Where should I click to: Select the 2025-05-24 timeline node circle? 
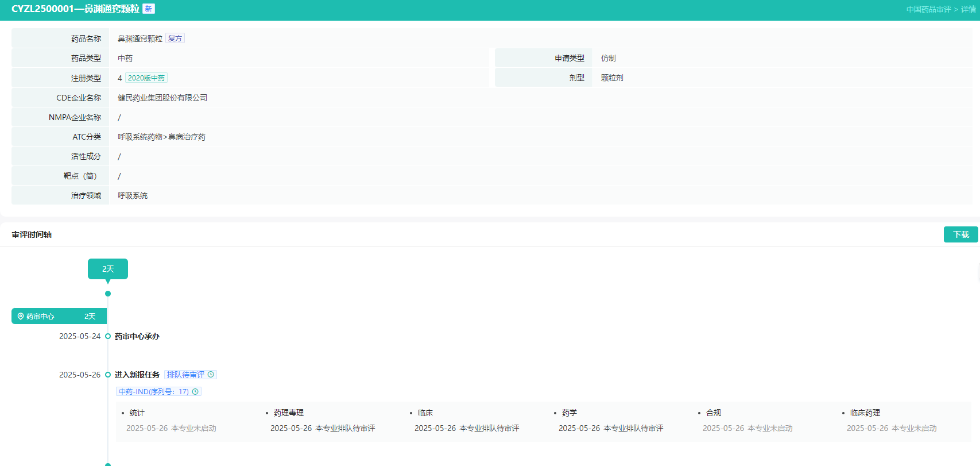point(108,336)
